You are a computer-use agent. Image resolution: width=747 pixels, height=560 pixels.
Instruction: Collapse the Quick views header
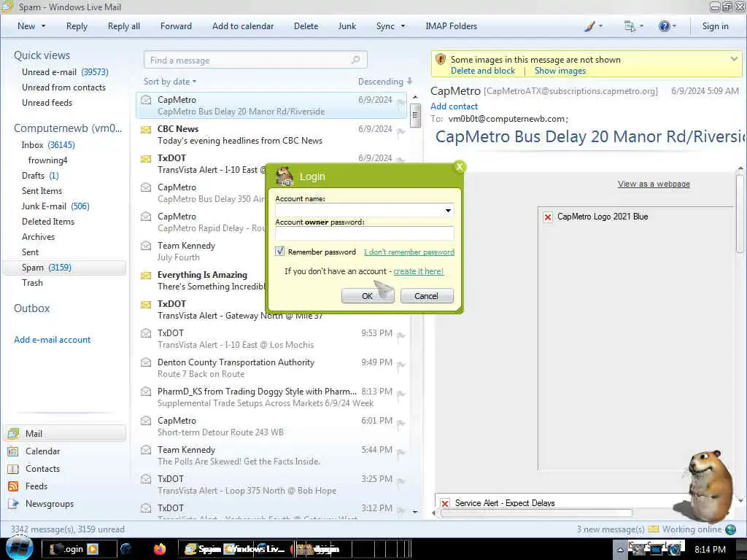[x=42, y=55]
